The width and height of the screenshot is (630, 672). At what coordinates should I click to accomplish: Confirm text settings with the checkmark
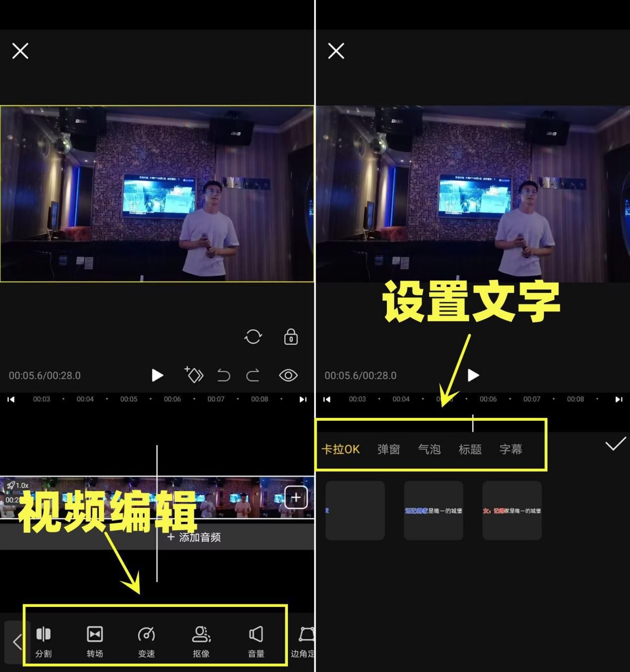tap(615, 443)
